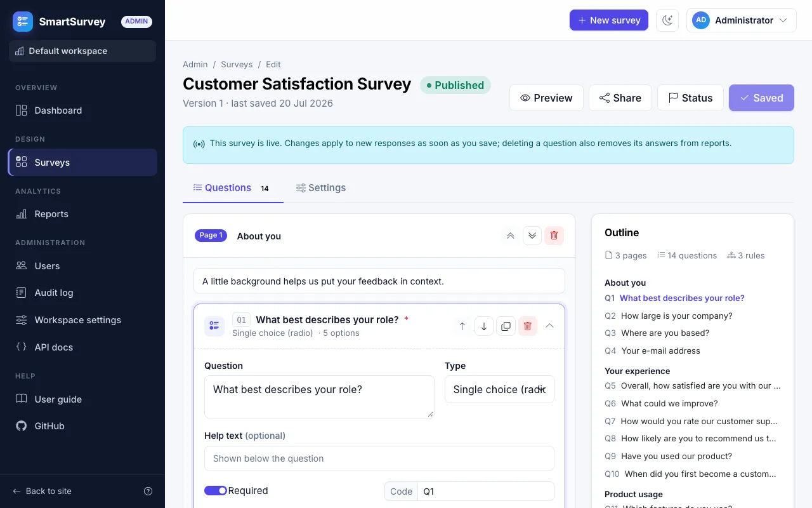Open Reports in the sidebar
Screen dimensions: 812x508
[82, 214]
